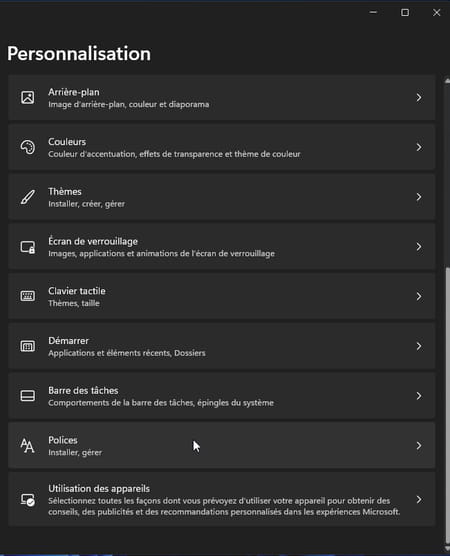450x556 pixels.
Task: Open Barre des tâches settings label
Action: [x=83, y=390]
